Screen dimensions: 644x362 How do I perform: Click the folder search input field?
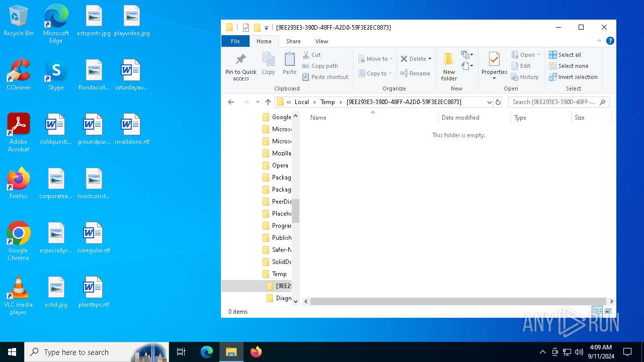coord(558,102)
